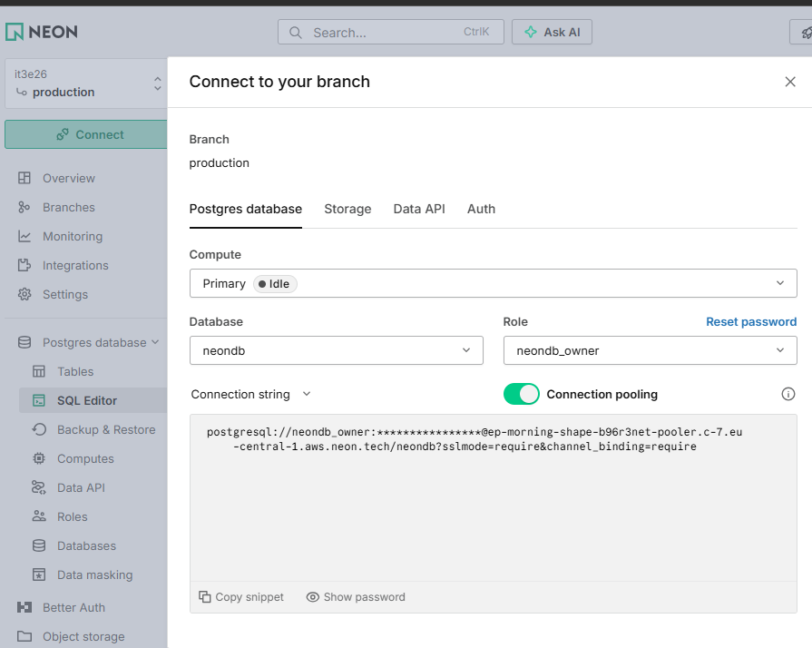Click the Ask AI sparkle icon
Screen dimensions: 812x648
[531, 32]
